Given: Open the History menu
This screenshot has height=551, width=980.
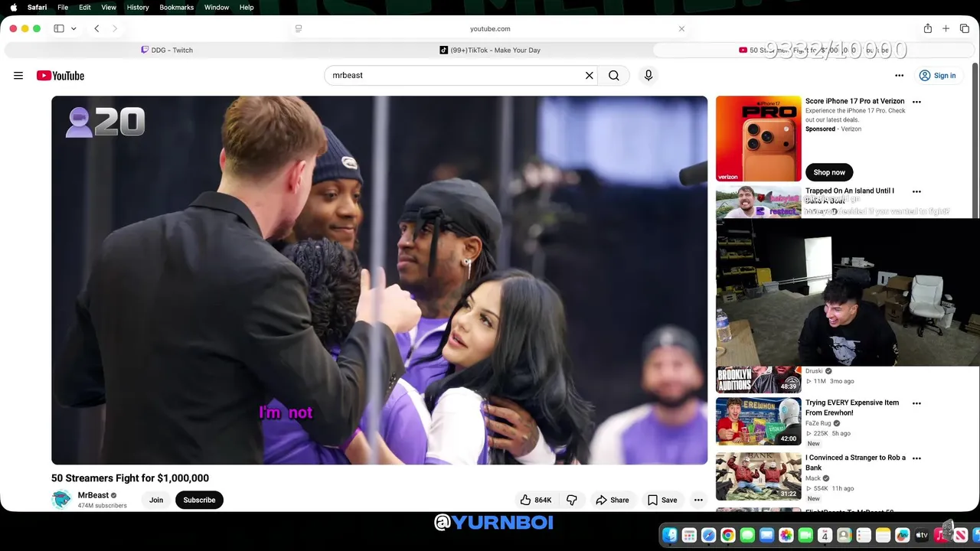Looking at the screenshot, I should click(x=138, y=7).
